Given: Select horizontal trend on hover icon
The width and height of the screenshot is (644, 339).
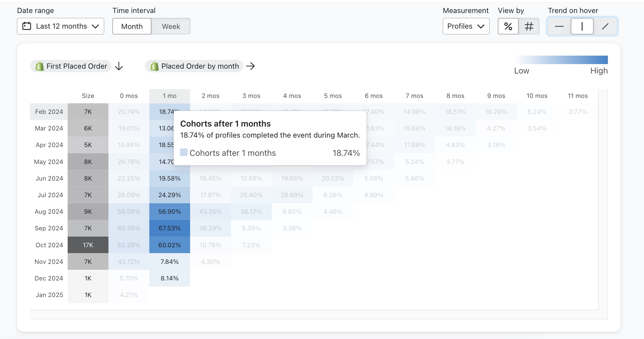Looking at the screenshot, I should [x=559, y=26].
